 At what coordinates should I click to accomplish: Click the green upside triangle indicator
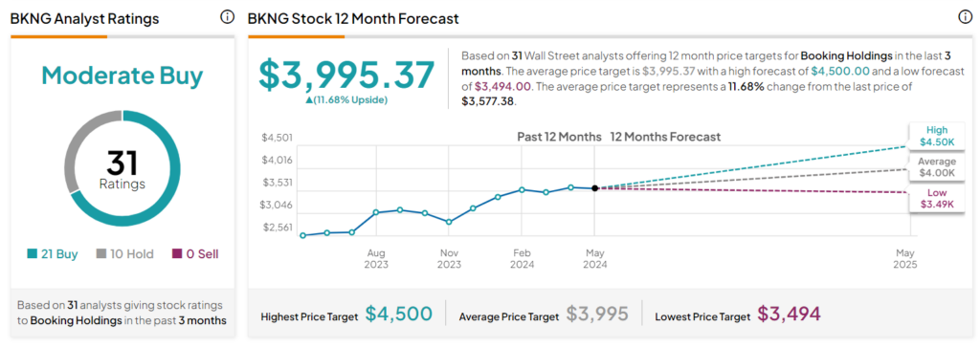point(309,100)
